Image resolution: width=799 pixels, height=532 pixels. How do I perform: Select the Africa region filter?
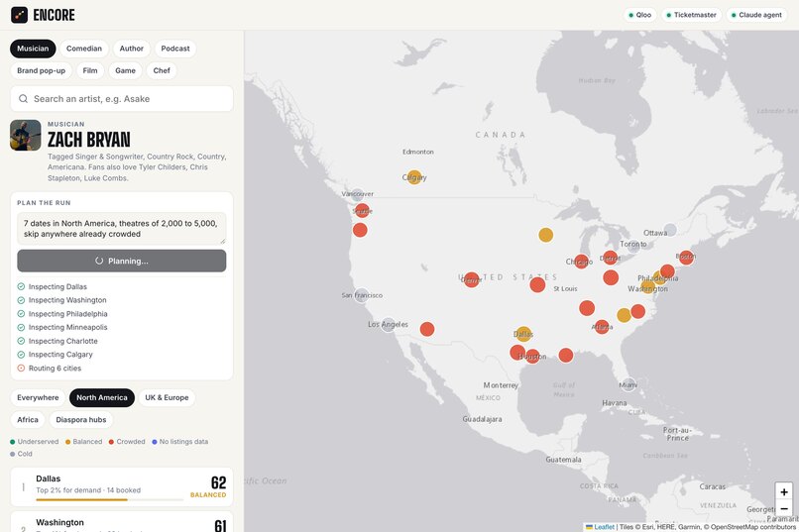pos(28,420)
